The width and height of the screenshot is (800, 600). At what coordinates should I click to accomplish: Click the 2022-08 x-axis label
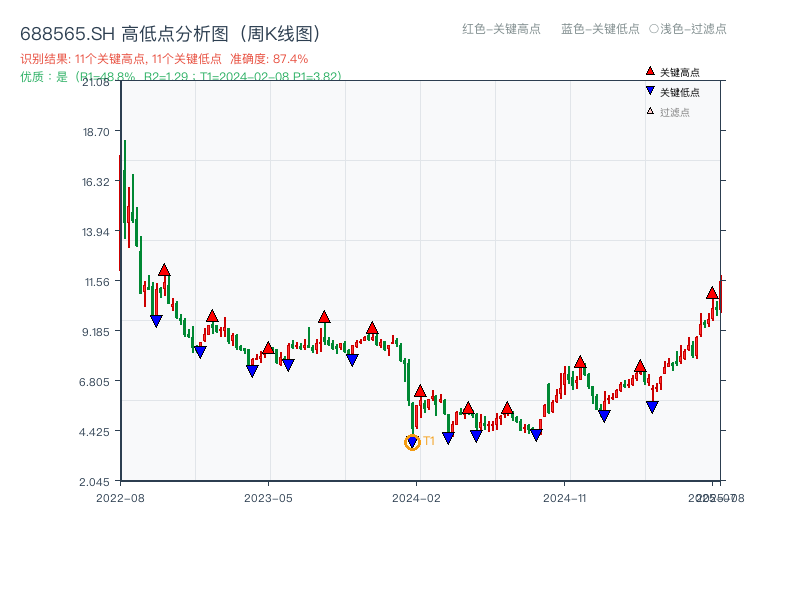pyautogui.click(x=120, y=498)
